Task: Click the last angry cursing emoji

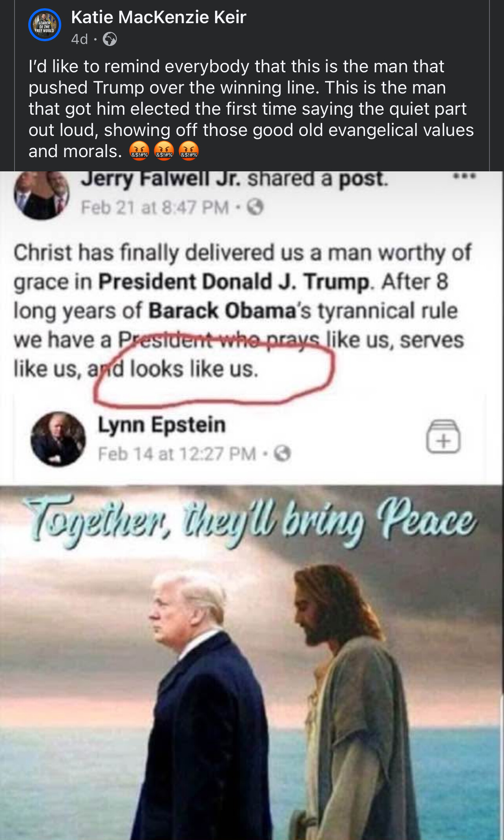Action: point(188,151)
